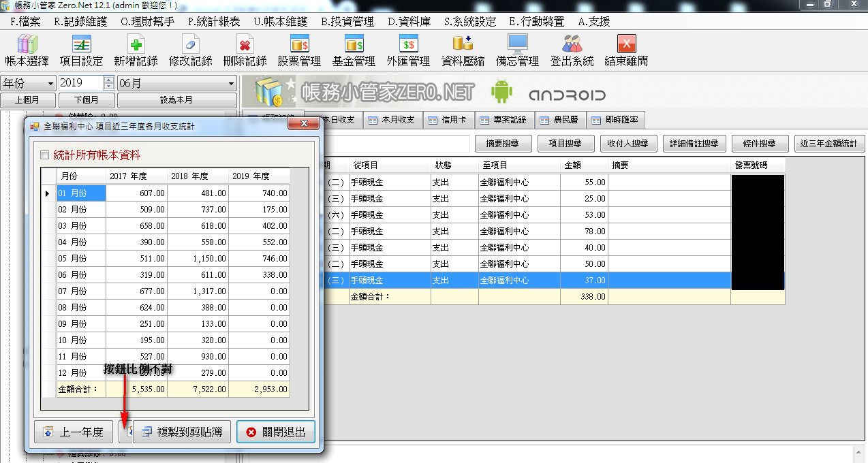Click the 上一年度 button in dialog
Viewport: 868px width, 463px height.
point(74,432)
